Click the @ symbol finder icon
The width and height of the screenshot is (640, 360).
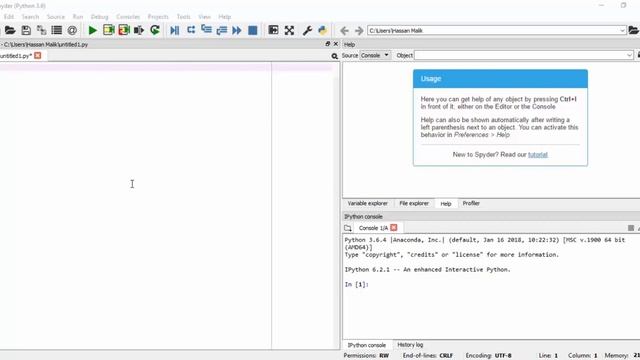pos(72,30)
